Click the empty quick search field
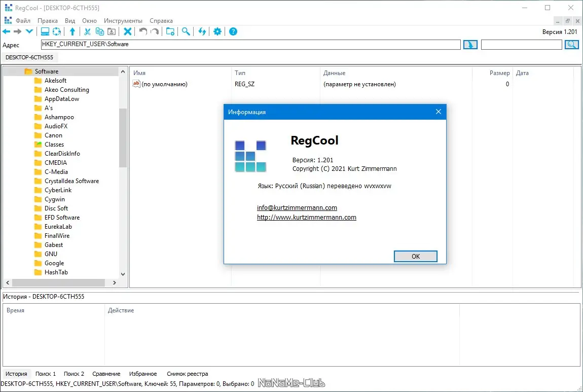 point(521,45)
